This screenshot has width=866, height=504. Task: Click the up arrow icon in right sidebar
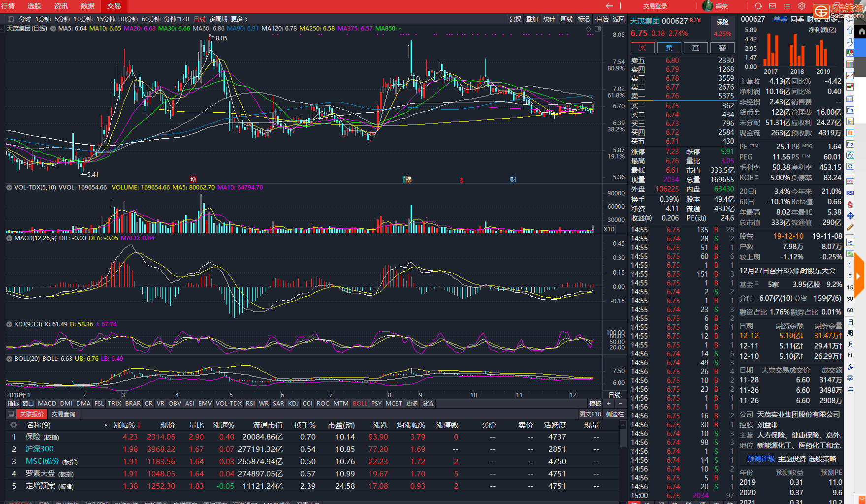850,30
